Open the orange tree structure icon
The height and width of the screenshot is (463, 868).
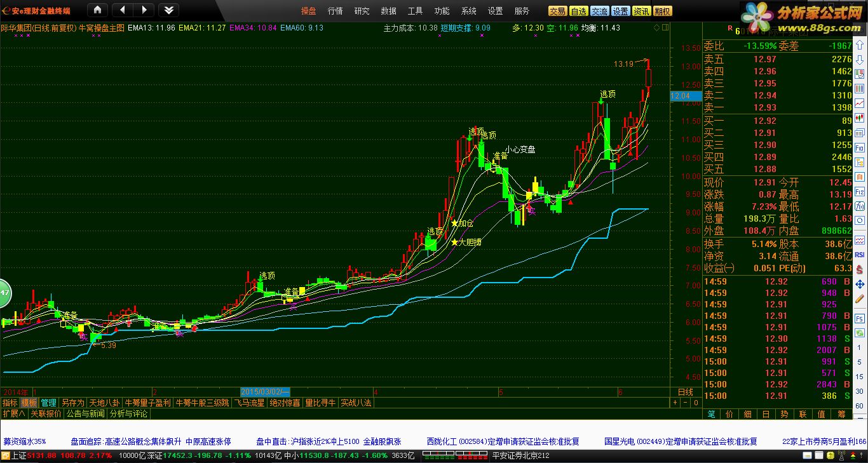tap(860, 162)
